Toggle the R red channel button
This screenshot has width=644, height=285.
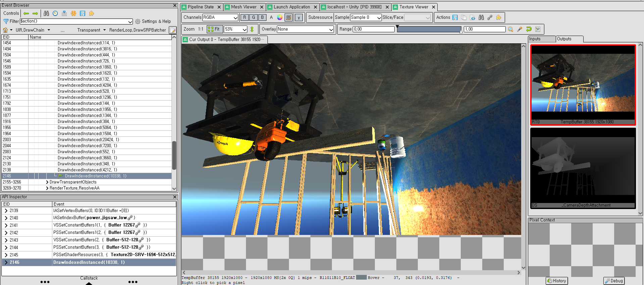tap(245, 17)
